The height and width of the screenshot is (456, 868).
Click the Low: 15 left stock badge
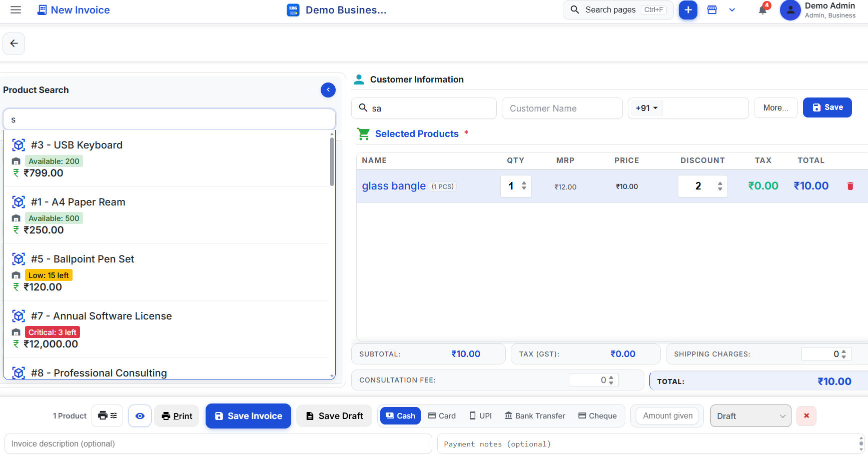(49, 275)
